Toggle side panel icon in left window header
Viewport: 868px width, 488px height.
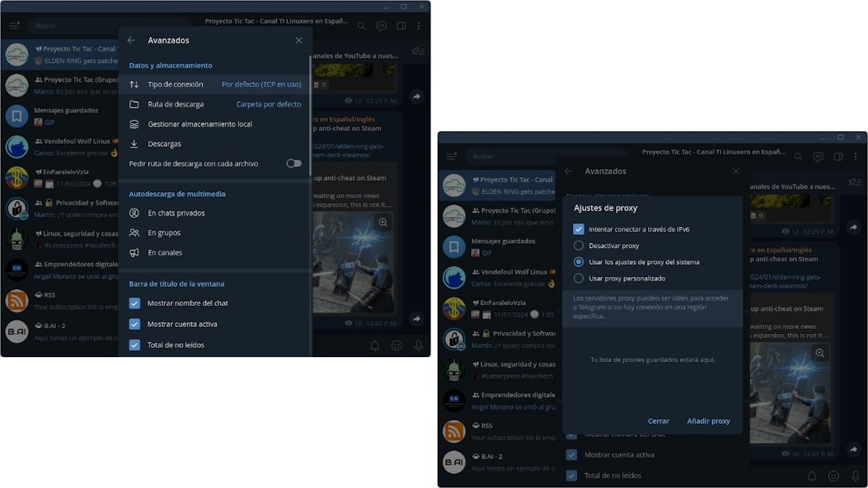coord(401,26)
